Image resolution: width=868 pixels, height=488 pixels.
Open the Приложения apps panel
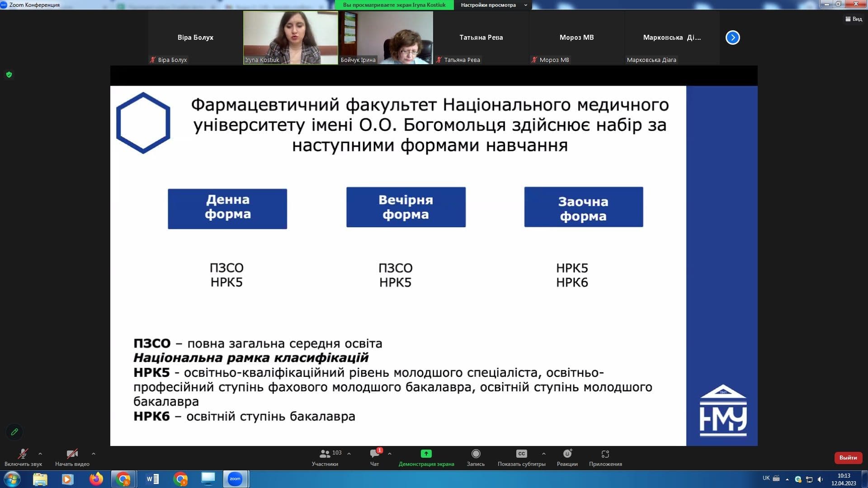click(605, 458)
